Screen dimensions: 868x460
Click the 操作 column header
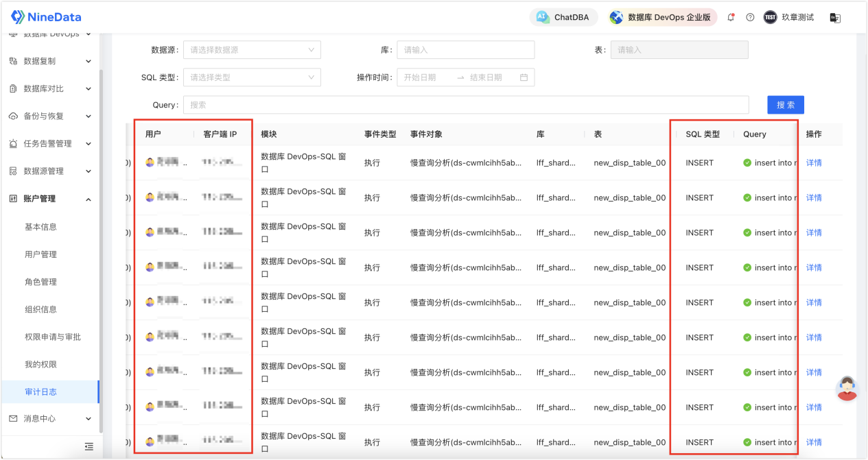coord(814,134)
